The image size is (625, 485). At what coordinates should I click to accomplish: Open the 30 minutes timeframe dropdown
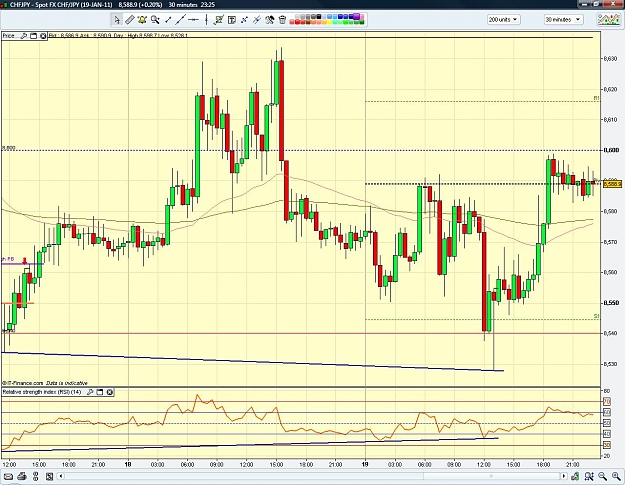(563, 20)
